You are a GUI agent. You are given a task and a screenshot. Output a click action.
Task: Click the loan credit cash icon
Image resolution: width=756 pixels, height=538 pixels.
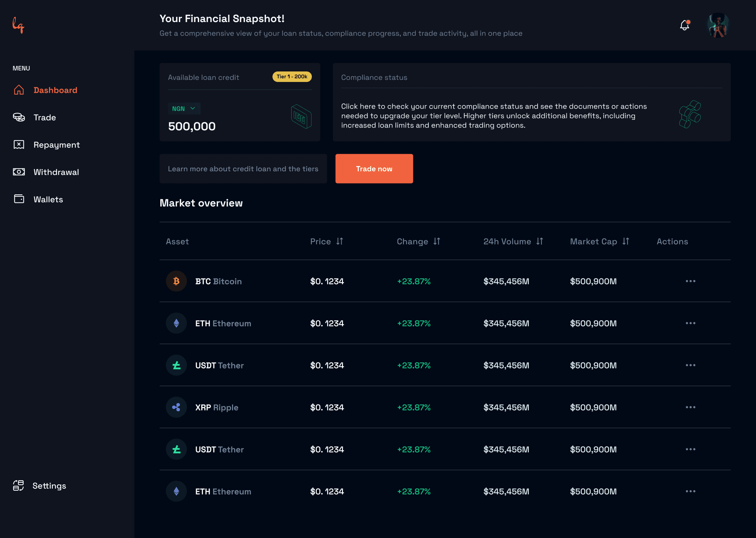click(x=301, y=117)
